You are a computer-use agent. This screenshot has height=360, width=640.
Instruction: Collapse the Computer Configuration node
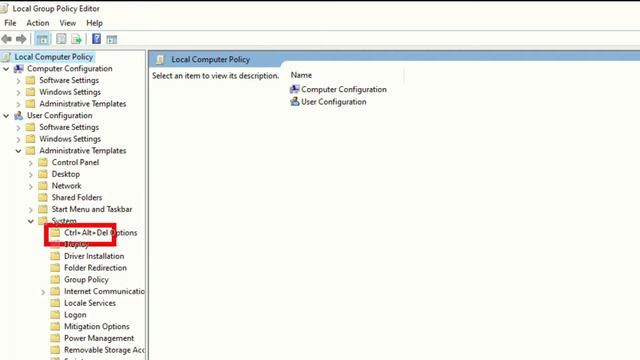[6, 69]
